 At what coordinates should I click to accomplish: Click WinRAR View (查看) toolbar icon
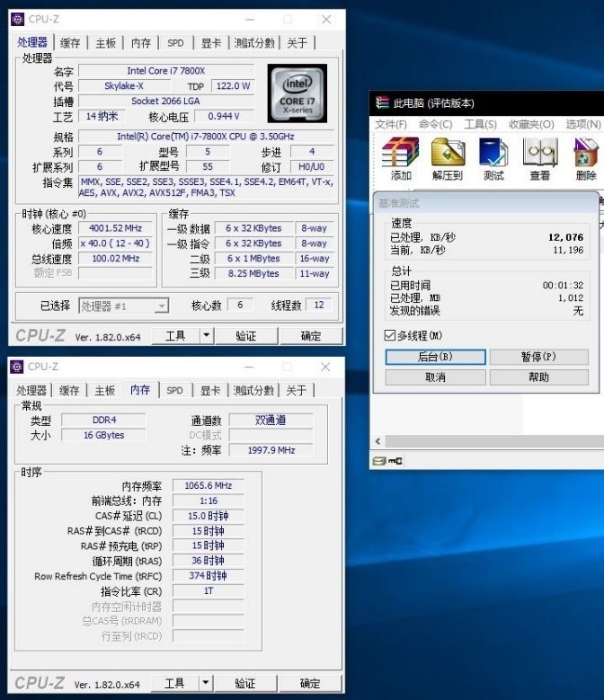[x=539, y=158]
